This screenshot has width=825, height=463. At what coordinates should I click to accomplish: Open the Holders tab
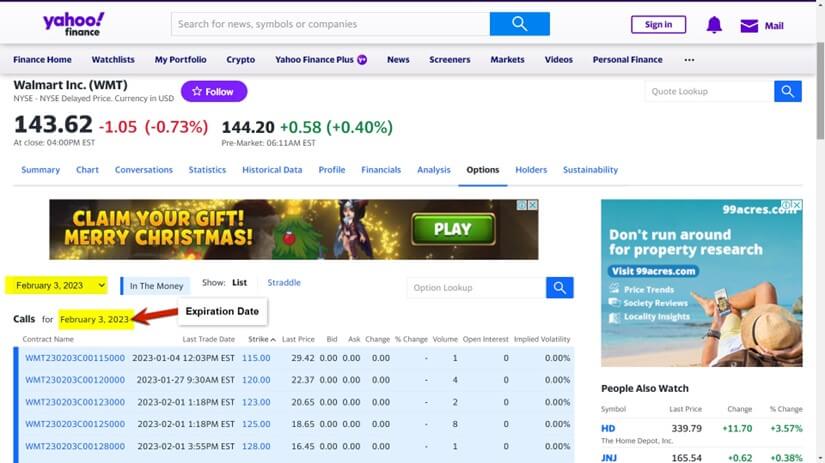[531, 169]
